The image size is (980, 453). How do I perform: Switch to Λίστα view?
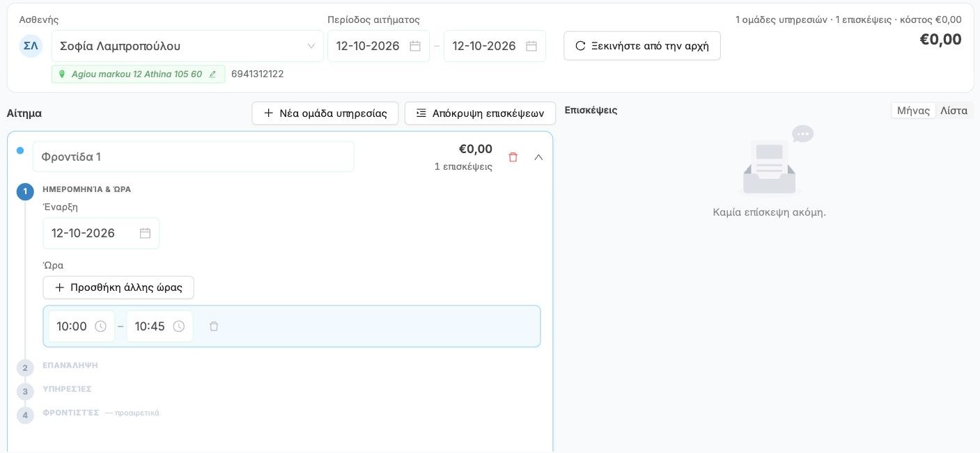pos(954,111)
